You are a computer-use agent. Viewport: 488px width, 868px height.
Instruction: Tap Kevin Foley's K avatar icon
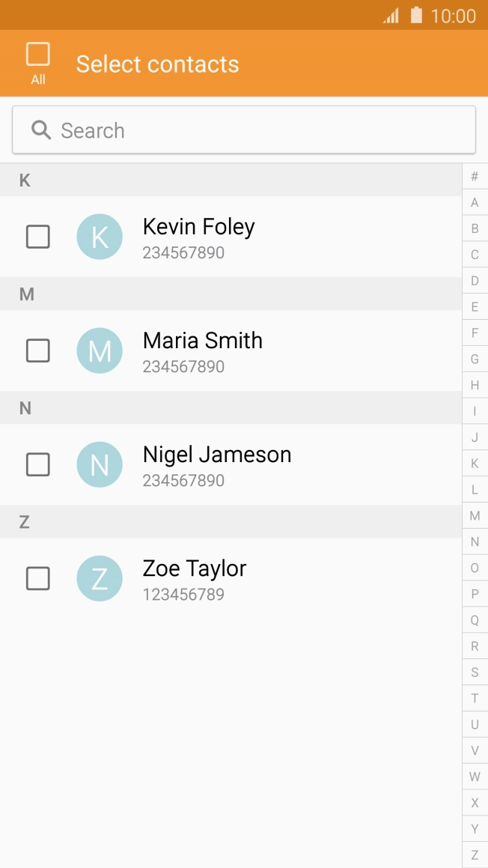tap(100, 237)
